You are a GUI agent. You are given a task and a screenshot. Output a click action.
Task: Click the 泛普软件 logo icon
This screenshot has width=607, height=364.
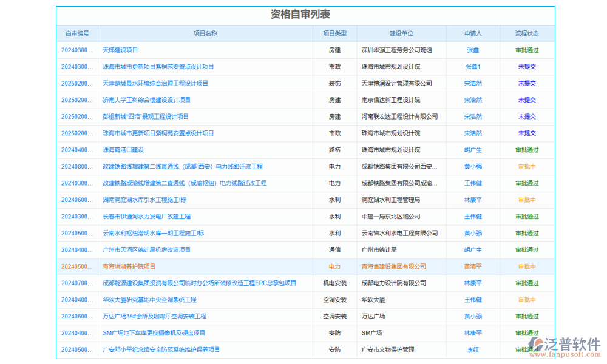click(x=537, y=344)
